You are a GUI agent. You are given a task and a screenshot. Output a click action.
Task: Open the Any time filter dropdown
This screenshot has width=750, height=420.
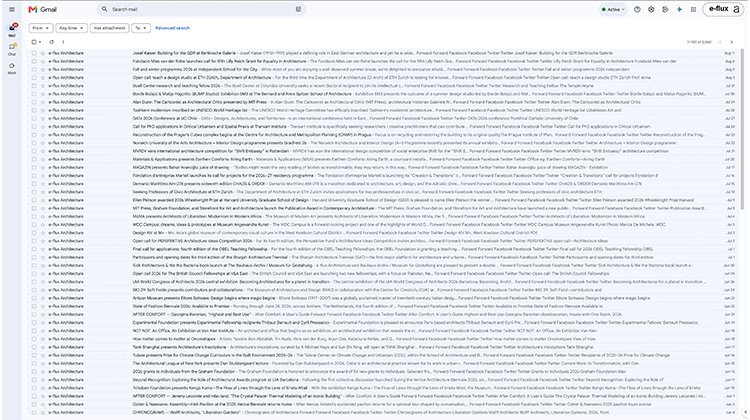coord(71,28)
